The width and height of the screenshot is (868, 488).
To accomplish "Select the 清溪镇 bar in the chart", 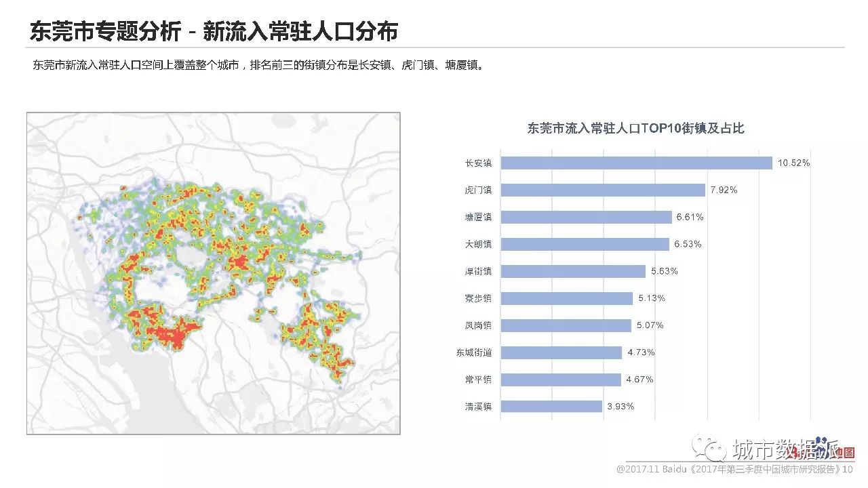I will 551,407.
